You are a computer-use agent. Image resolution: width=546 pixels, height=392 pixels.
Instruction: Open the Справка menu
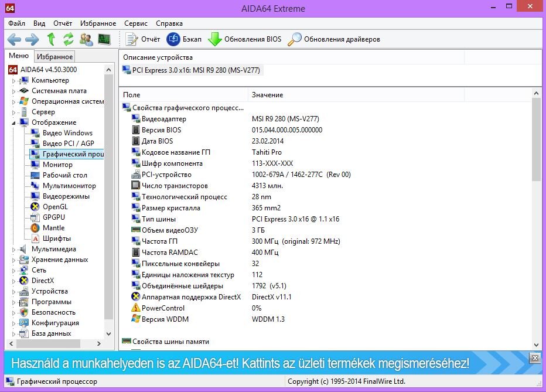(169, 23)
